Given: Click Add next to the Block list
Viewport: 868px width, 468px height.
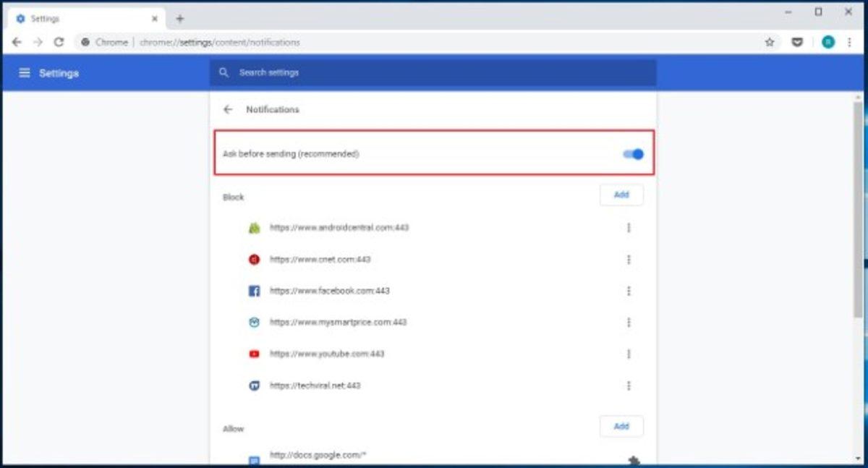Looking at the screenshot, I should click(621, 195).
